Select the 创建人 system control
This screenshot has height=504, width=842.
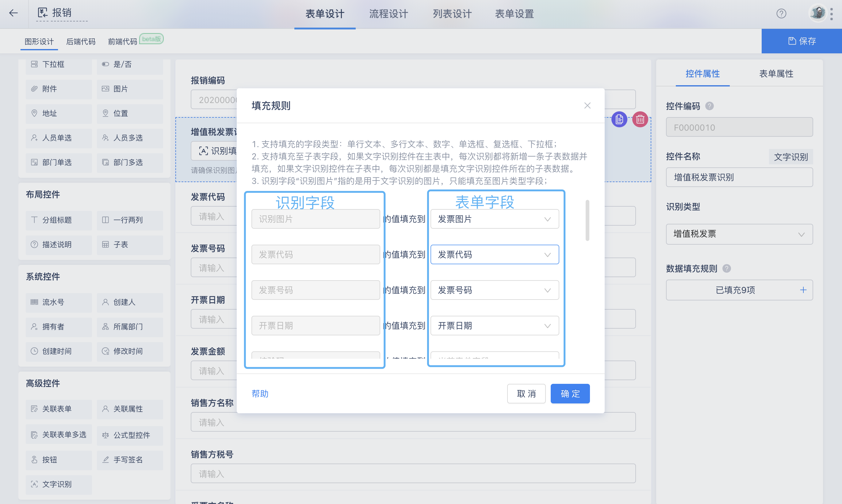click(130, 302)
